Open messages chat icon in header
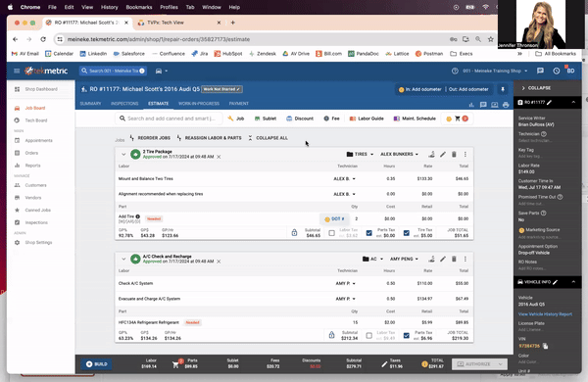Screen dimensions: 588x382 tap(540, 71)
